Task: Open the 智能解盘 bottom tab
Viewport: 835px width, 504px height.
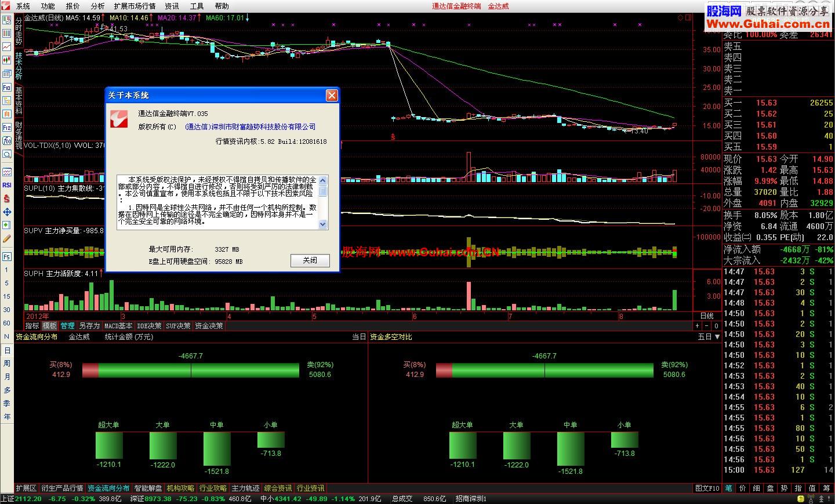Action: click(148, 488)
